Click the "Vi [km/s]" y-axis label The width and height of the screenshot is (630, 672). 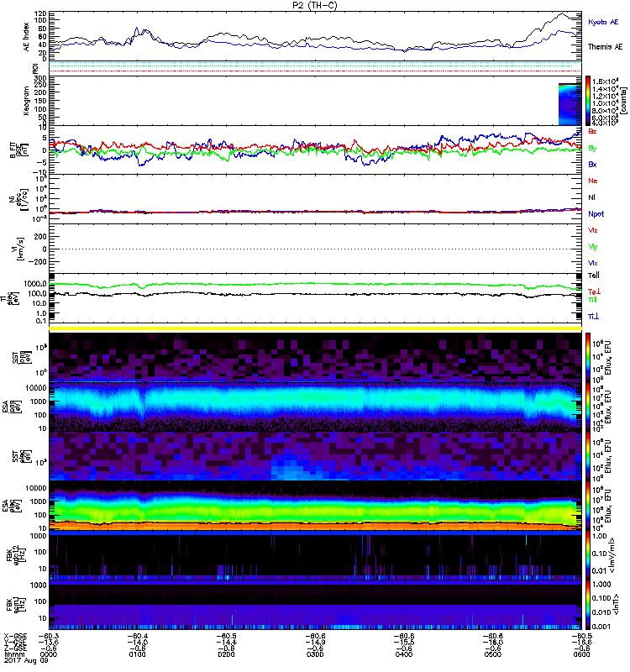(20, 249)
